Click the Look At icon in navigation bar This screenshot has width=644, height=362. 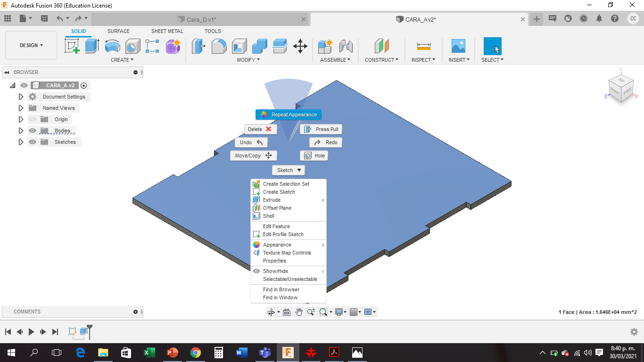(x=287, y=312)
